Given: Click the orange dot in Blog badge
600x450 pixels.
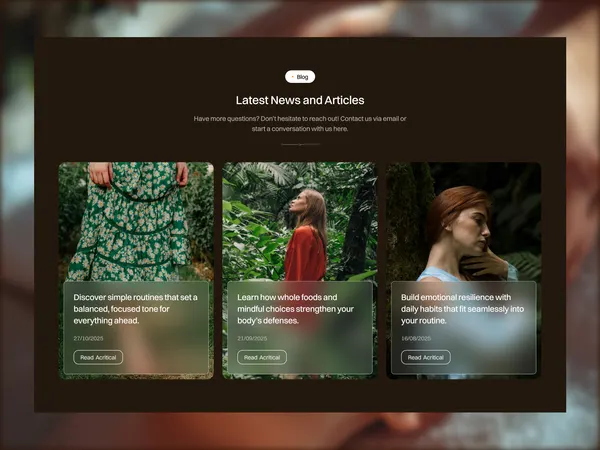Looking at the screenshot, I should pos(293,77).
